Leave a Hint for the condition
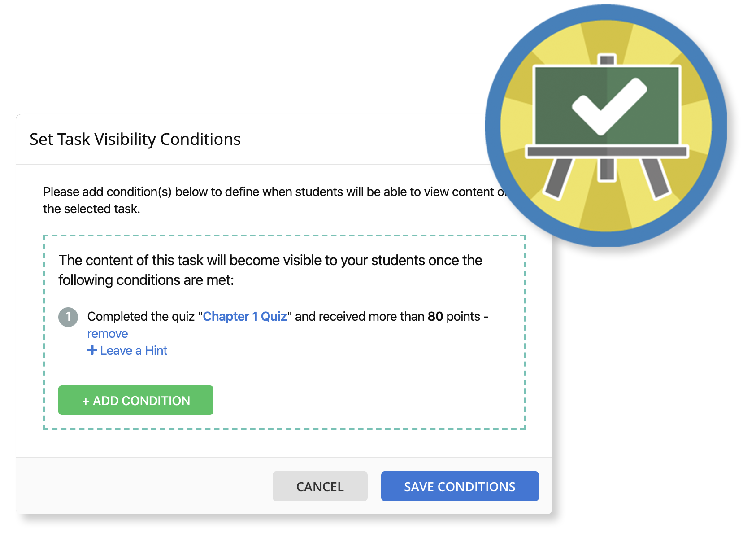This screenshot has height=541, width=756. coord(133,351)
